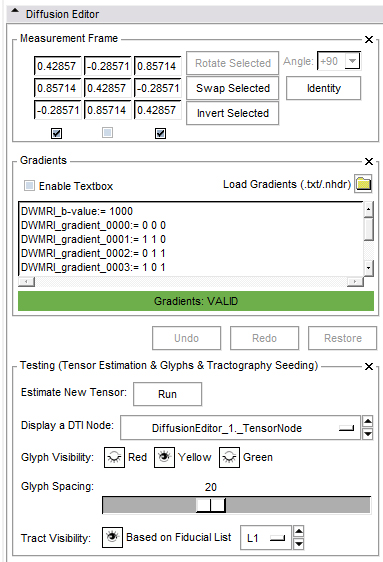Image resolution: width=383 pixels, height=562 pixels.
Task: Click the gradients textbox scroll down arrow
Action: 368,268
